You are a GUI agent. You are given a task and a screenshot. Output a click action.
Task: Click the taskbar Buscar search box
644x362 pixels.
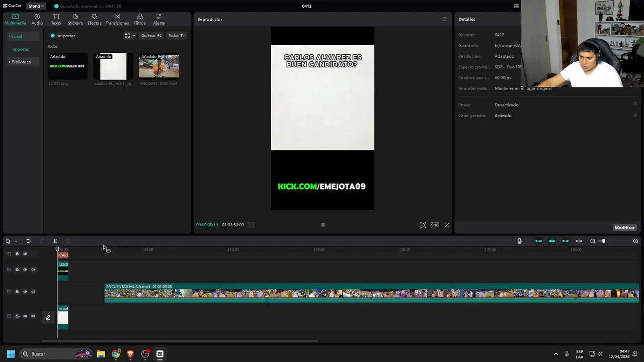point(56,354)
